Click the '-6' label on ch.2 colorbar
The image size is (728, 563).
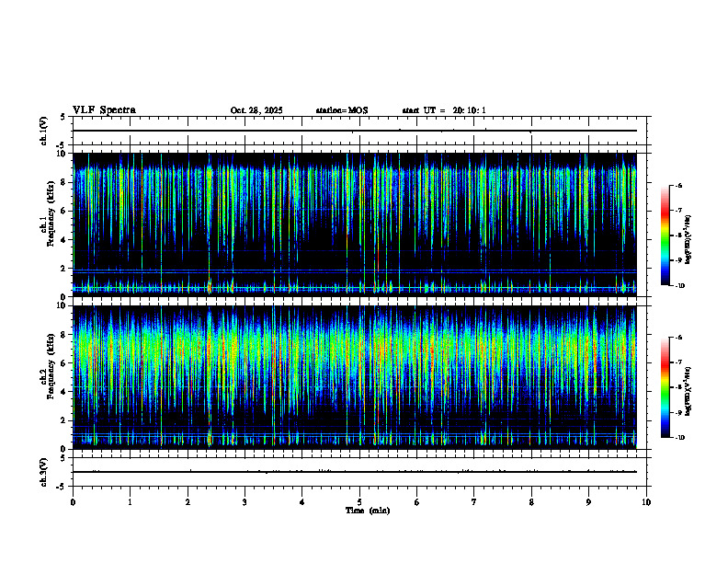[678, 338]
